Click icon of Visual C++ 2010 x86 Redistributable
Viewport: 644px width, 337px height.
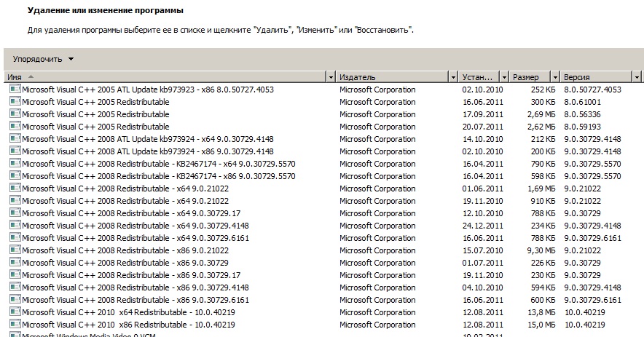(15, 324)
